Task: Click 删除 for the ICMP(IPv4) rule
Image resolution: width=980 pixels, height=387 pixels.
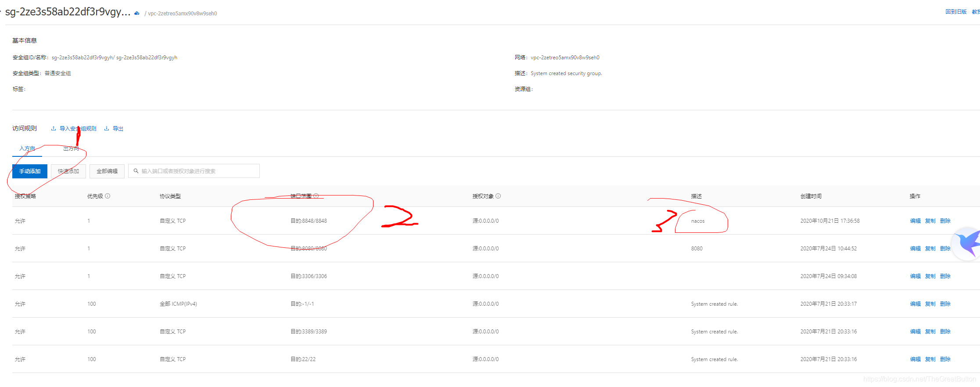Action: pos(945,304)
